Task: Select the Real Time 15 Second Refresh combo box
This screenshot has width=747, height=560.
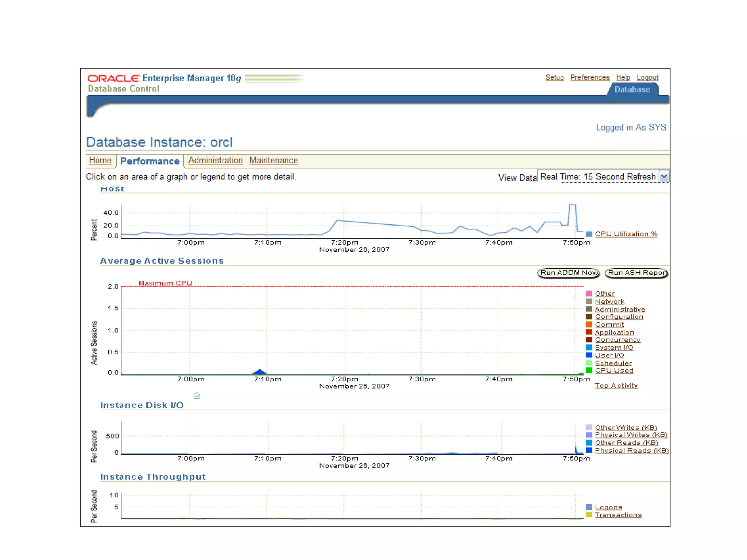Action: click(x=598, y=177)
